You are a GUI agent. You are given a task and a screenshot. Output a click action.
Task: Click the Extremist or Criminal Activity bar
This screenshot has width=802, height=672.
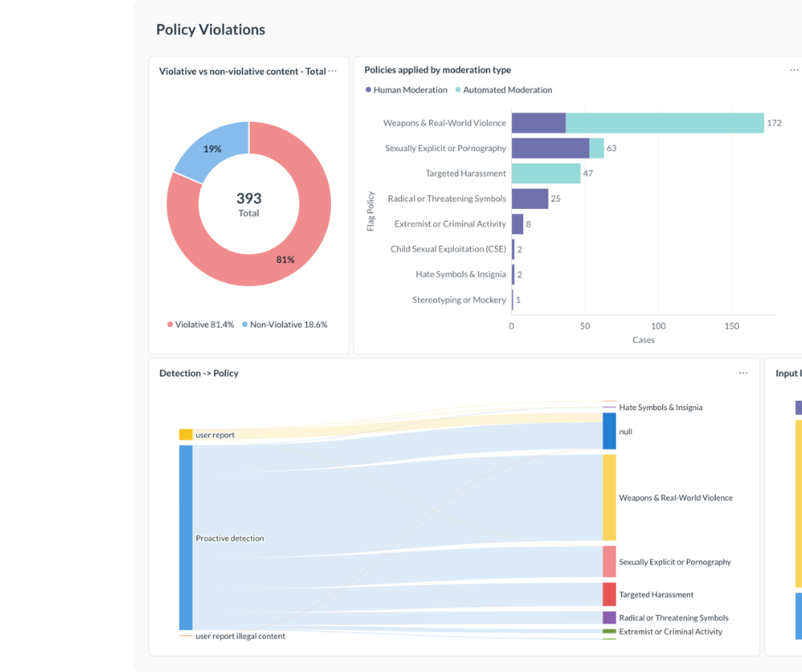[x=517, y=223]
